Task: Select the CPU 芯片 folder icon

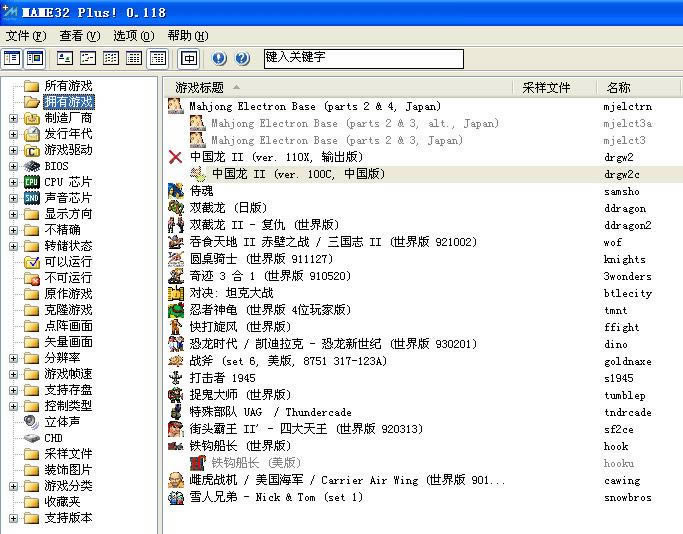Action: tap(32, 182)
